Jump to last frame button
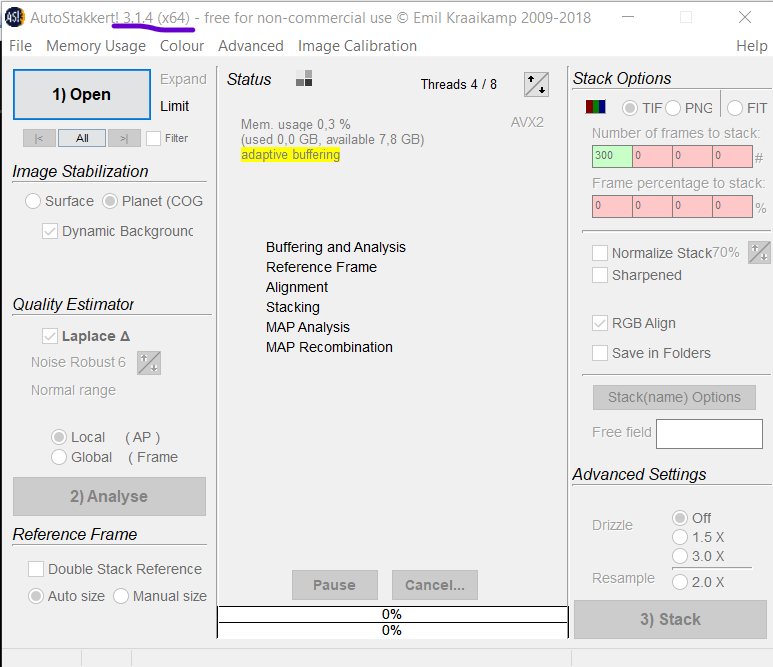 point(124,138)
